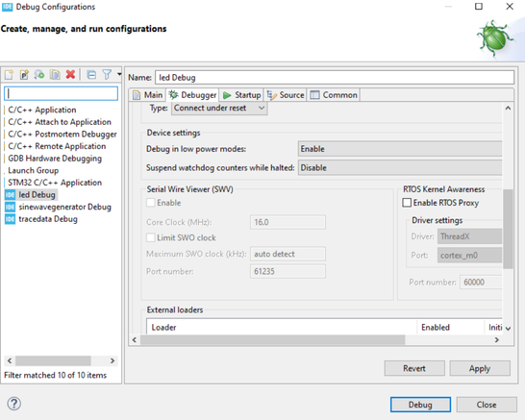Click the New launch configuration icon
The width and height of the screenshot is (525, 420).
(9, 74)
